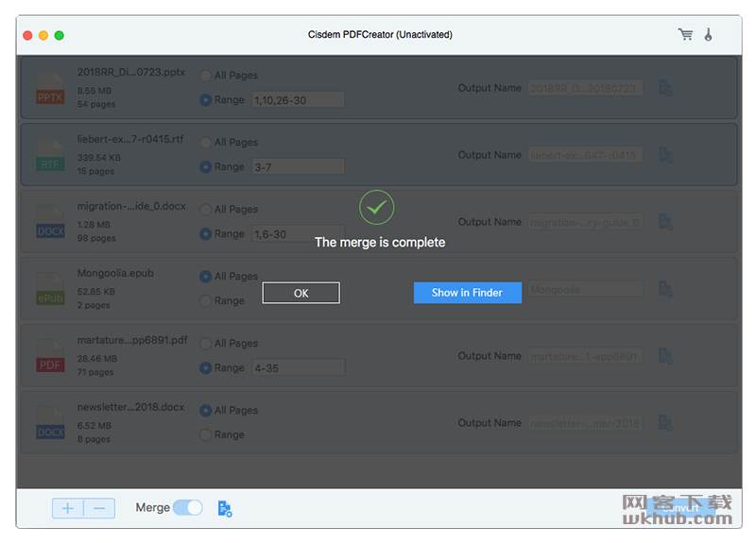Select Range option for 2018RR pptx file
The width and height of the screenshot is (756, 543).
(205, 100)
